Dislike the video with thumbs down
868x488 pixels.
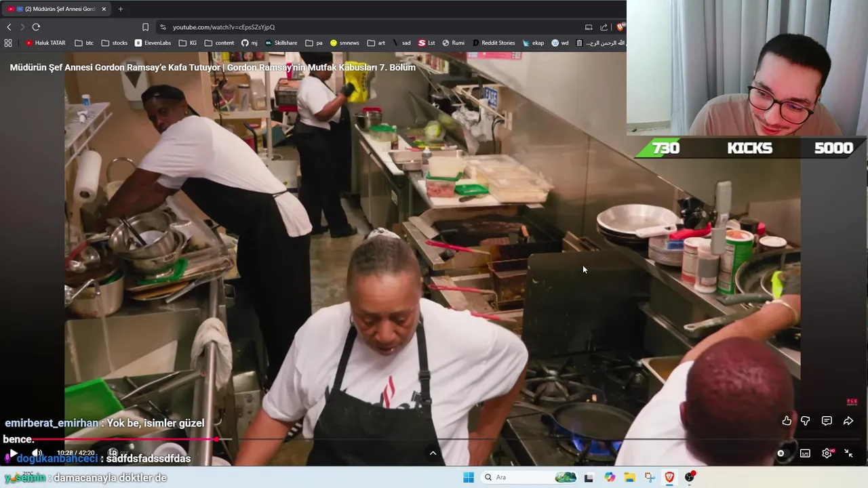pyautogui.click(x=805, y=421)
